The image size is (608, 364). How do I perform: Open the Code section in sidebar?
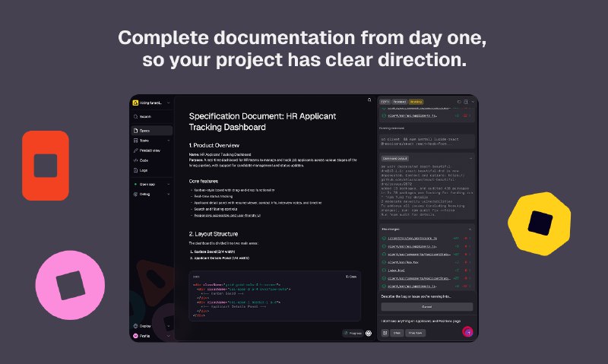coord(144,160)
